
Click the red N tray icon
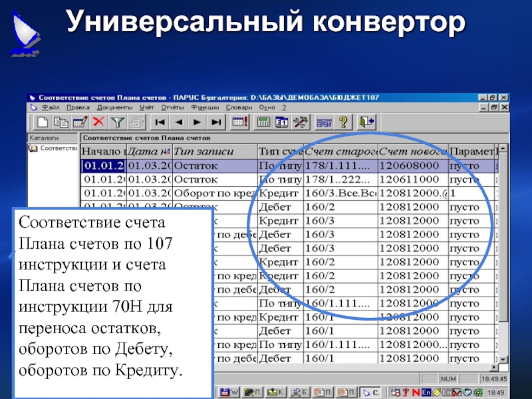point(416,392)
